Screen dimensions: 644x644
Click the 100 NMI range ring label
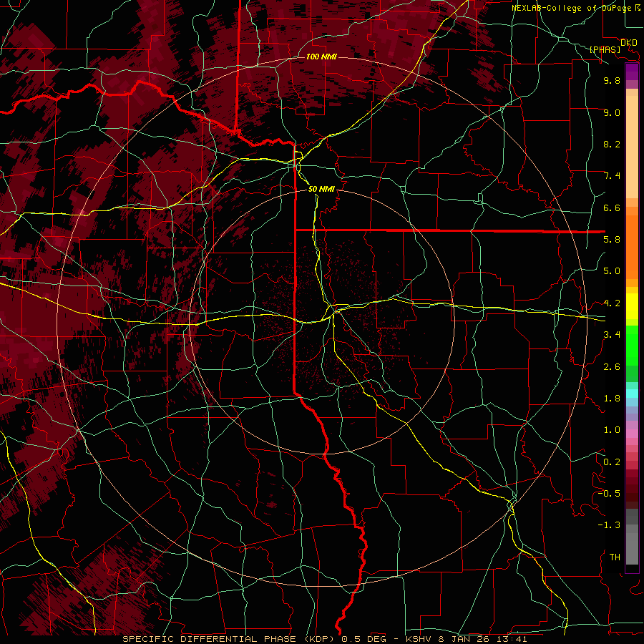click(x=321, y=57)
